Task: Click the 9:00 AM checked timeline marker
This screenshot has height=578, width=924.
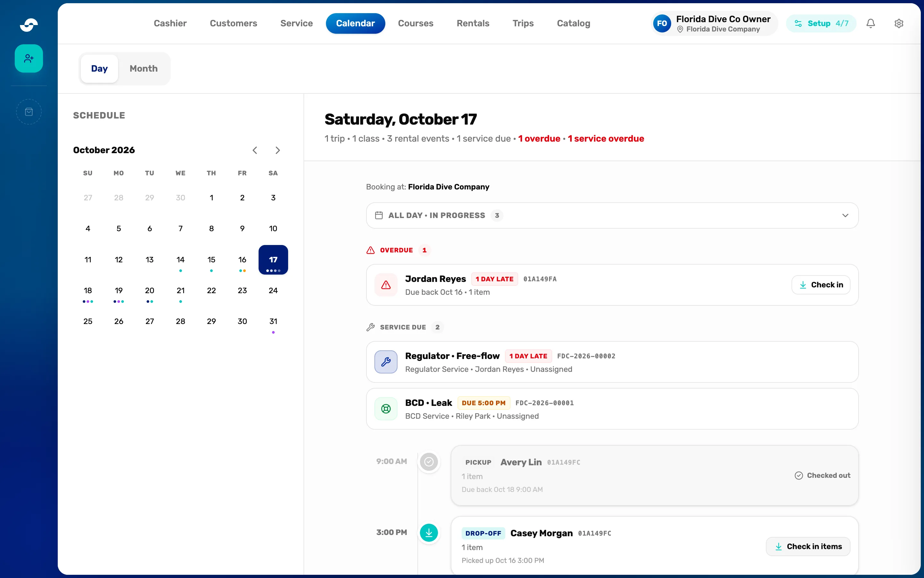Action: (429, 462)
